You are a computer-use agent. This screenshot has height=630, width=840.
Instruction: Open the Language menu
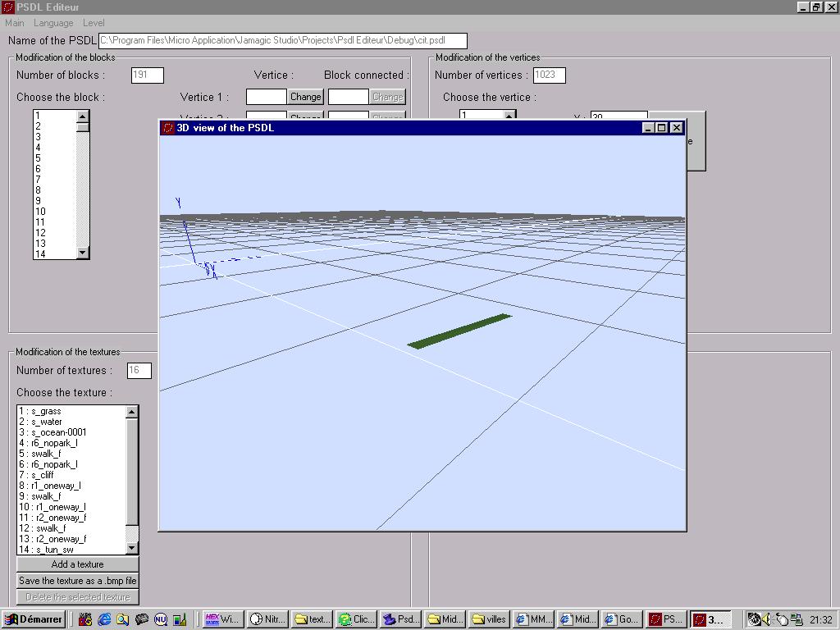point(52,23)
